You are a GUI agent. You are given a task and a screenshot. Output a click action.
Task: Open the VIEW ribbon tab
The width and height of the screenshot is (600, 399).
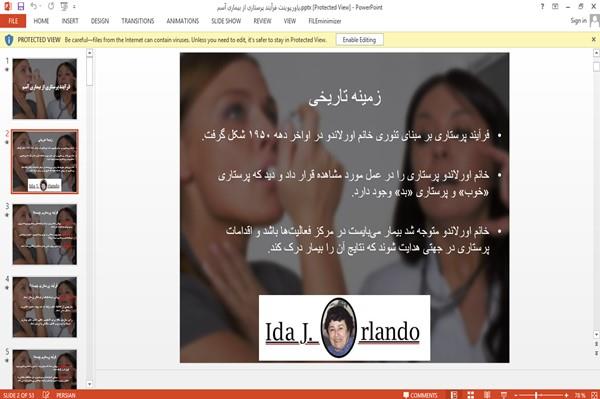[x=290, y=21]
